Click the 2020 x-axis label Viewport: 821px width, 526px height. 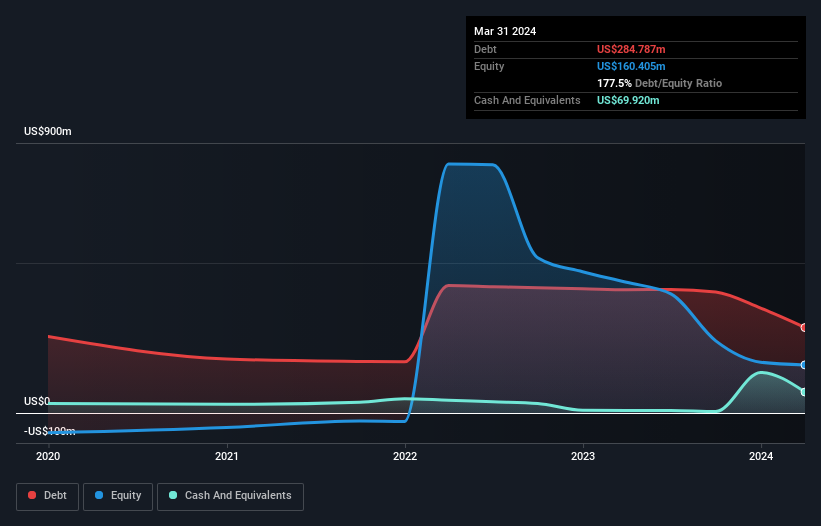click(48, 456)
